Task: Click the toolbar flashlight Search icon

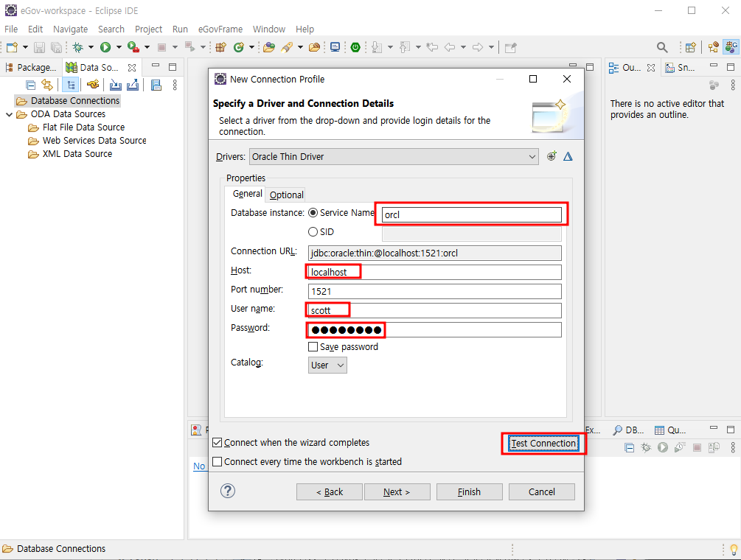Action: pyautogui.click(x=287, y=47)
